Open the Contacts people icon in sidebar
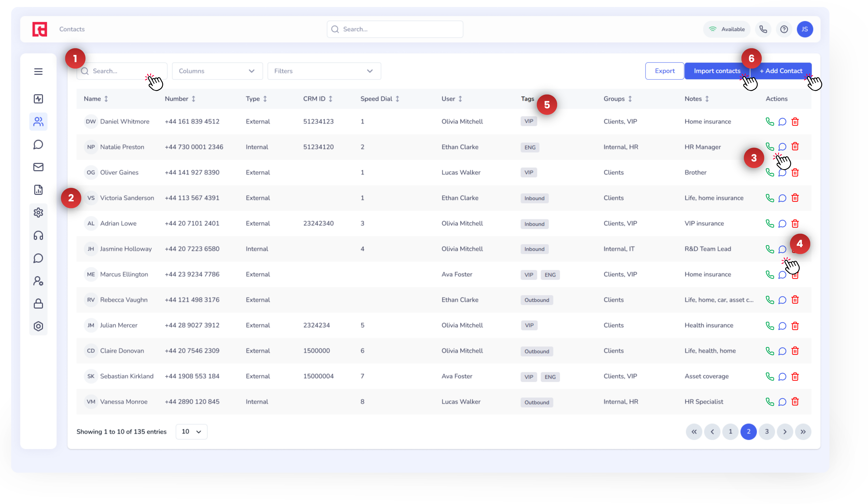The image size is (868, 504). tap(38, 122)
